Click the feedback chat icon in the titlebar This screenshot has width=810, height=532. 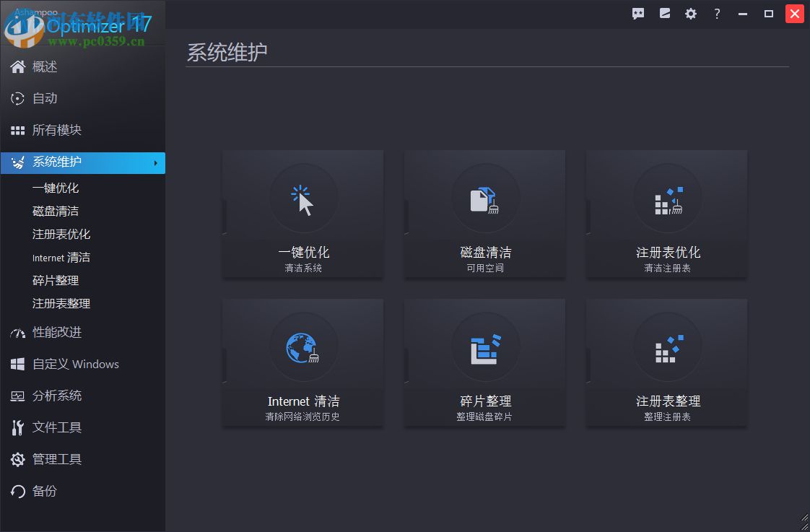[x=637, y=13]
